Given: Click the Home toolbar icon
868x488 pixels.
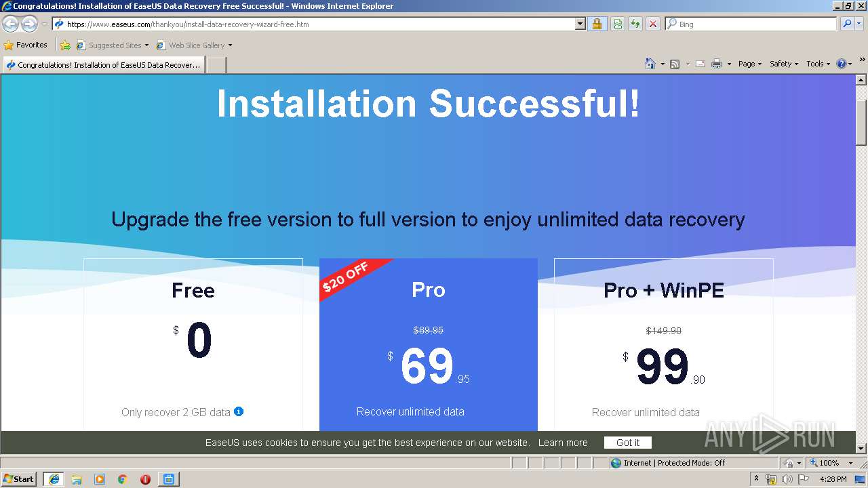Looking at the screenshot, I should pyautogui.click(x=650, y=64).
